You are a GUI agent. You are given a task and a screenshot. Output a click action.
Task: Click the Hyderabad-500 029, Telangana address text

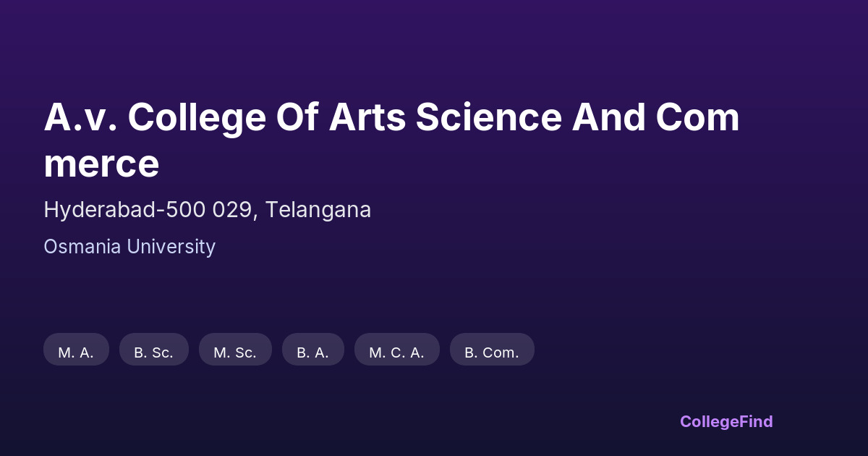(207, 210)
